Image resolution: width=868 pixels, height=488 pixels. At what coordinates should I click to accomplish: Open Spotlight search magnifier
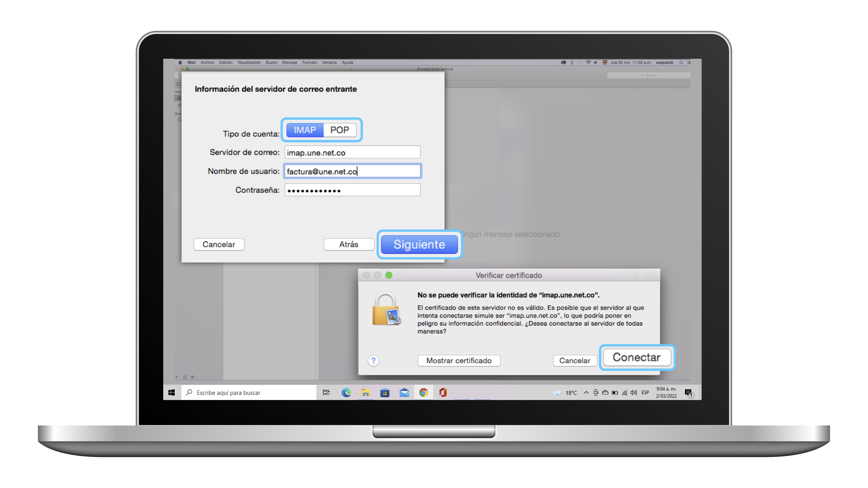point(681,63)
